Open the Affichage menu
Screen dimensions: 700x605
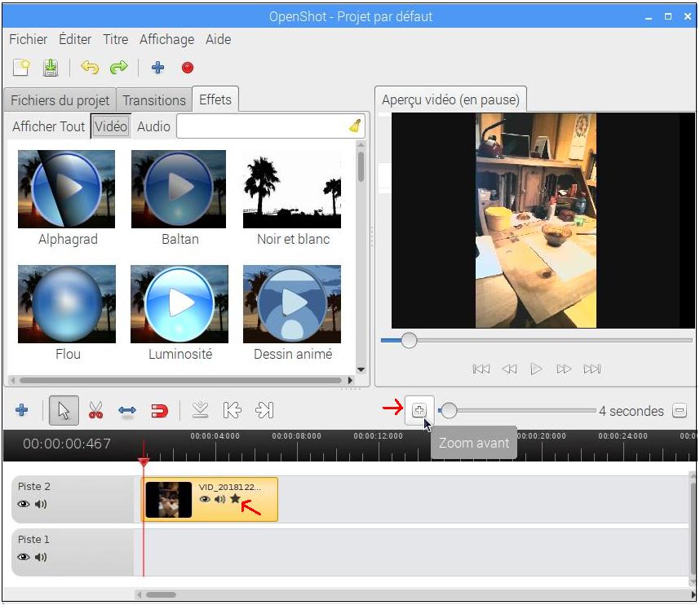coord(167,39)
